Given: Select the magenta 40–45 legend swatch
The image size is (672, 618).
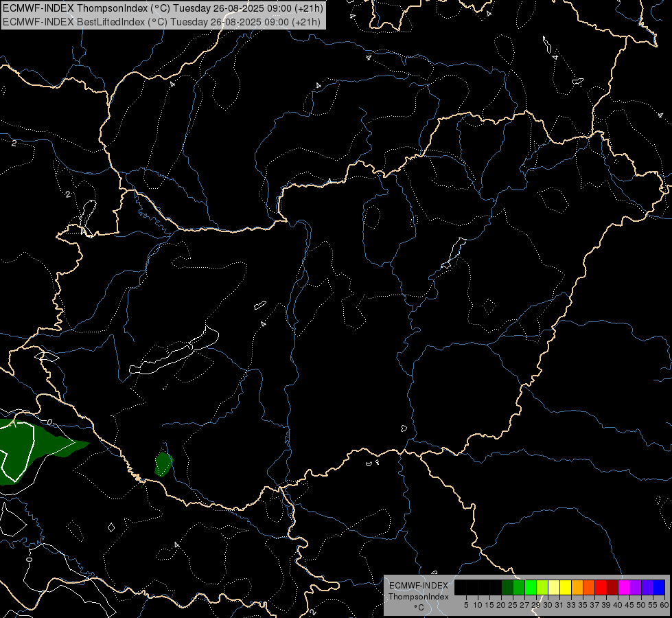Looking at the screenshot, I should 623,587.
